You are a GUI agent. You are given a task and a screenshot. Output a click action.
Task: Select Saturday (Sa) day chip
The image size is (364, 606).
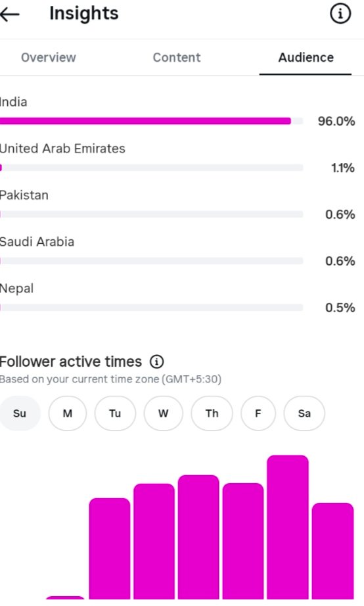(x=304, y=413)
